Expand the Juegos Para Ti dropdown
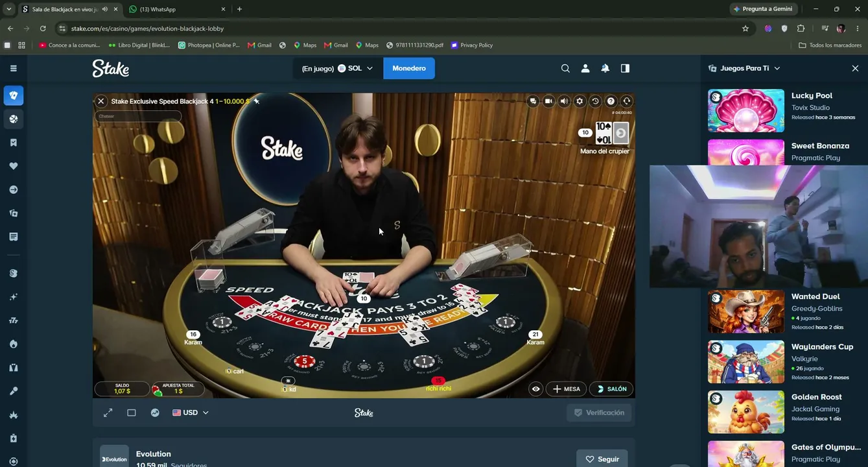The image size is (868, 467). [x=744, y=68]
